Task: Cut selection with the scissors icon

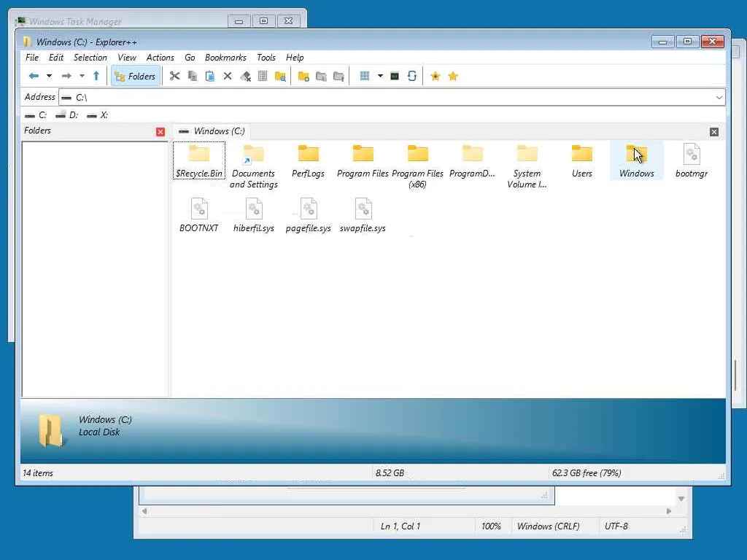Action: coord(175,76)
